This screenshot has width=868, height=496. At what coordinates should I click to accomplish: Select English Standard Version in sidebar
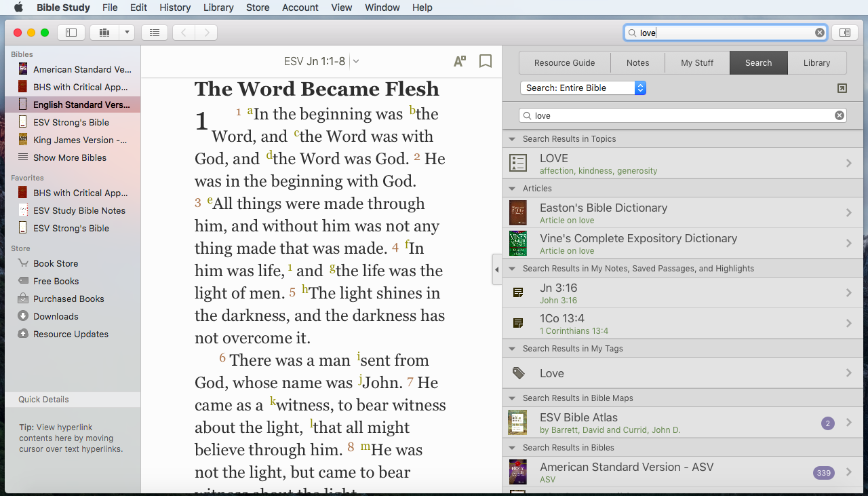point(73,104)
